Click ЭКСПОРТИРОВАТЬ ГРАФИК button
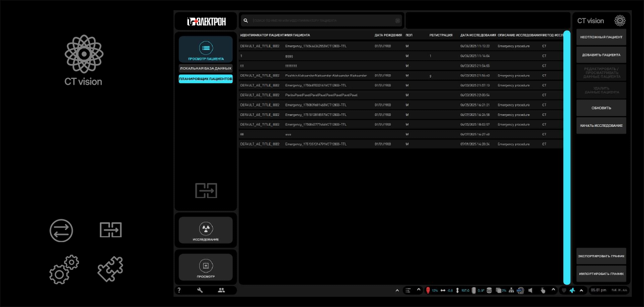 pyautogui.click(x=601, y=256)
